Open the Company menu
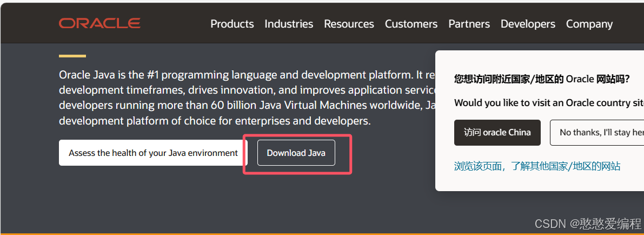The image size is (644, 235). [x=589, y=24]
